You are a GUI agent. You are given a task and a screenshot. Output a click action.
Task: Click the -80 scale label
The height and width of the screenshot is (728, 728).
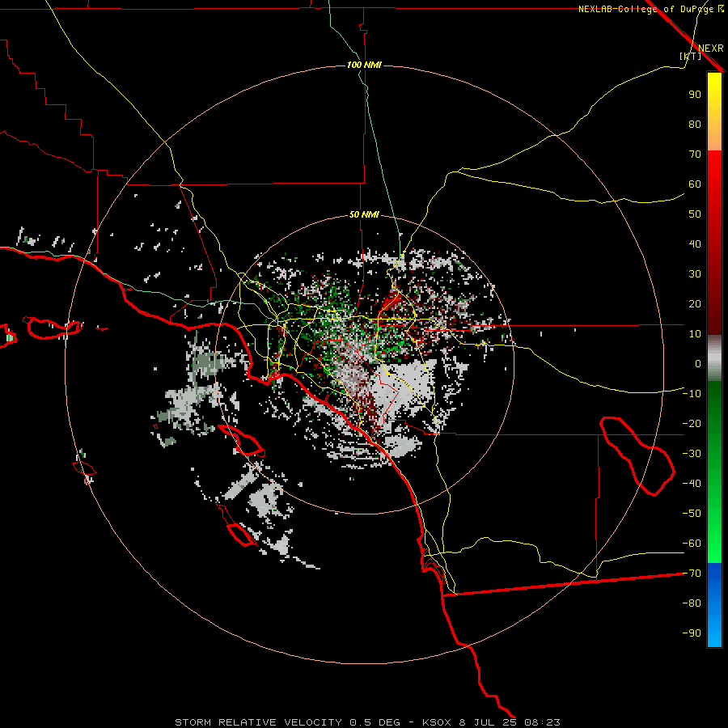pos(692,603)
